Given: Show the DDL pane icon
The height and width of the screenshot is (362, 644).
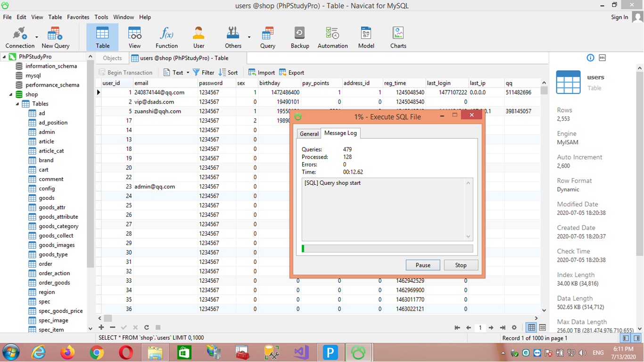Looking at the screenshot, I should click(x=602, y=58).
